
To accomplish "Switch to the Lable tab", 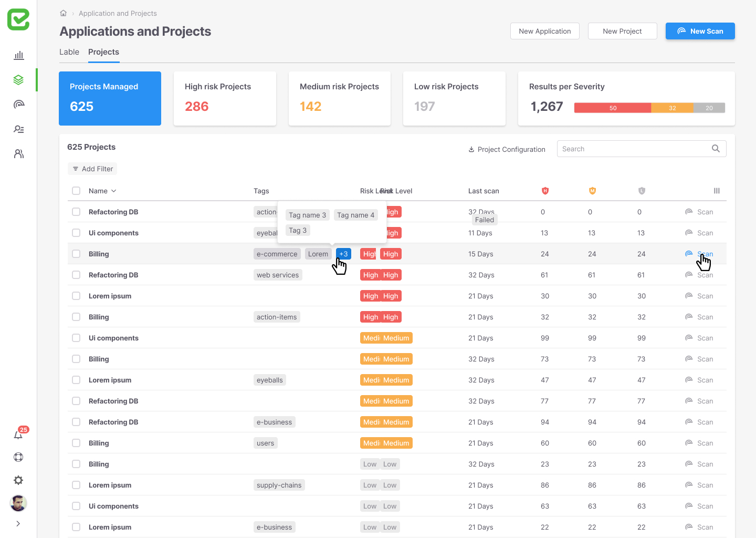I will [69, 52].
